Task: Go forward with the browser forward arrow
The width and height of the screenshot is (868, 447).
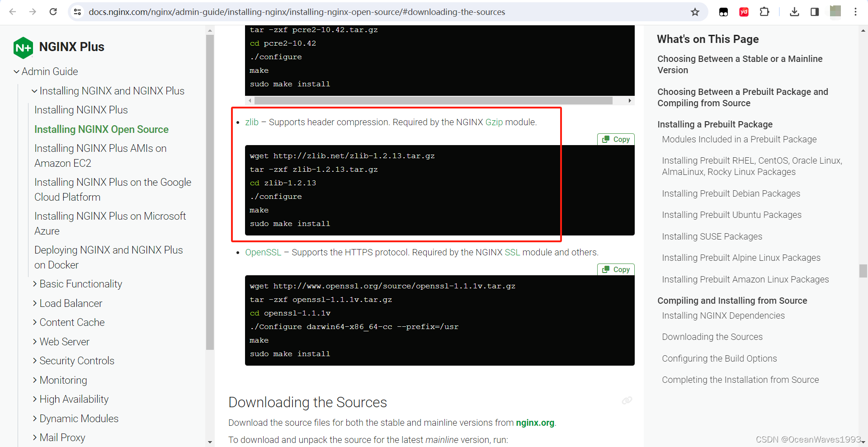Action: point(33,12)
